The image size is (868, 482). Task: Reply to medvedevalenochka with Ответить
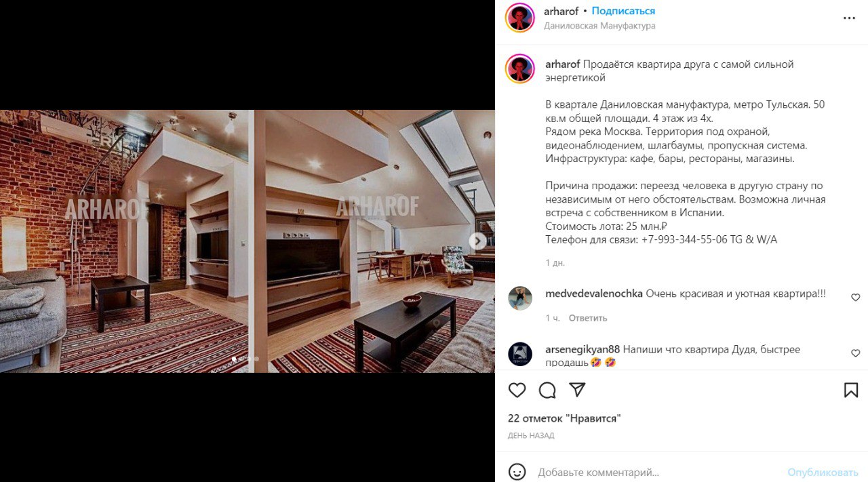tap(588, 318)
